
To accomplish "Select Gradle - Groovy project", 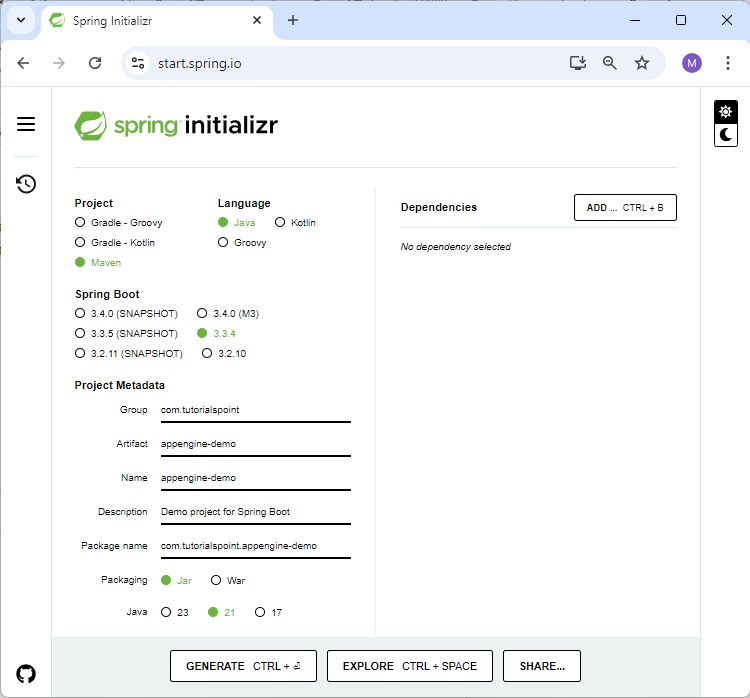I will point(119,222).
